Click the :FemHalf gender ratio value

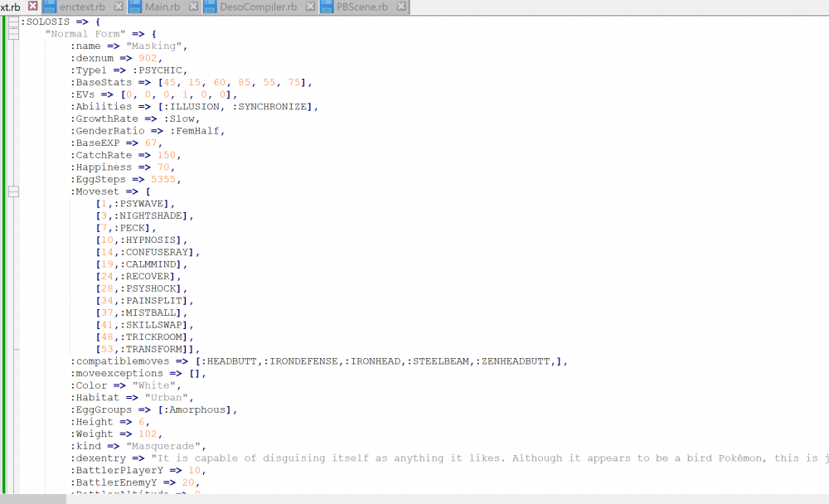[x=194, y=131]
